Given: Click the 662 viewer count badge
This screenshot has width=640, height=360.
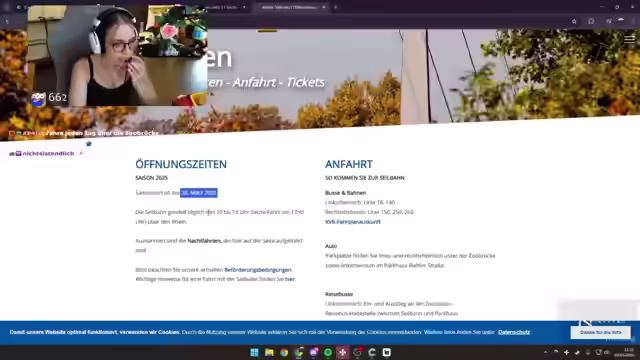Looking at the screenshot, I should 50,98.
